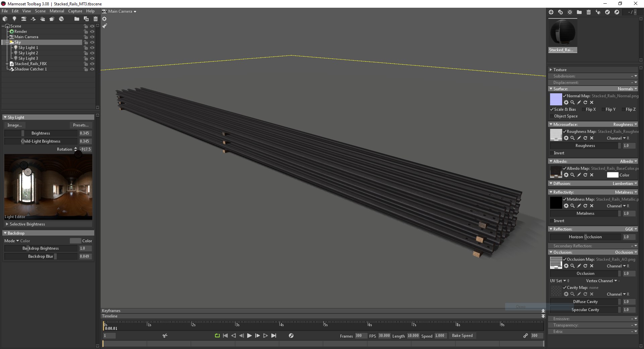Add a shadow catcher object from the toolbar
The image size is (644, 349).
[33, 19]
